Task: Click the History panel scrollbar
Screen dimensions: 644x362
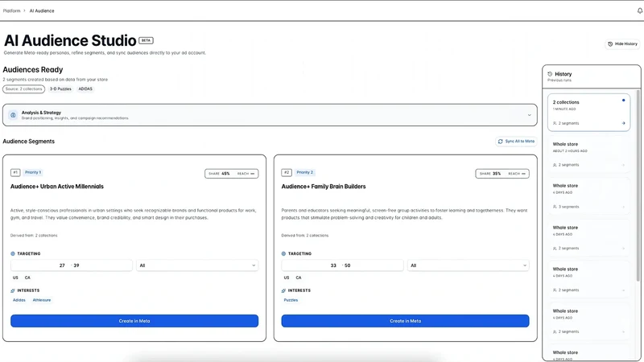Action: [x=638, y=186]
